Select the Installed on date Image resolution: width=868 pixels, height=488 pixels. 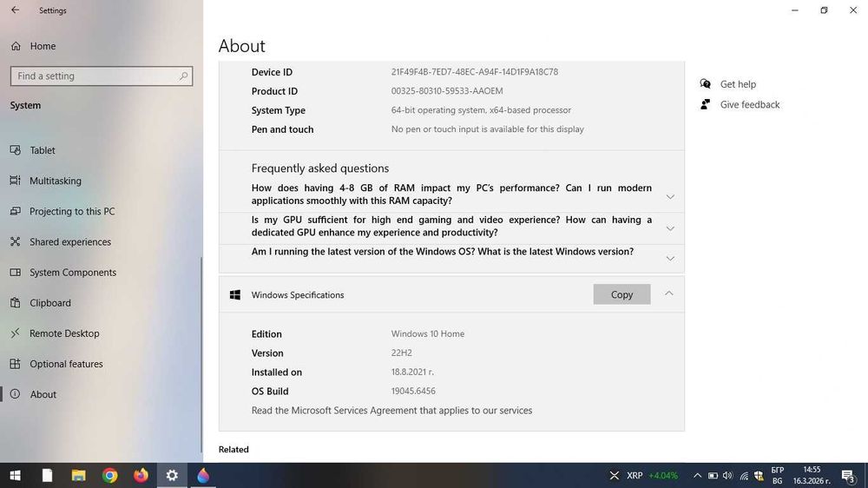(412, 373)
